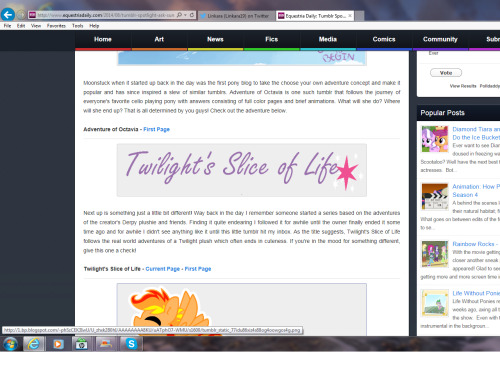Refresh the page with the reload icon
This screenshot has height=375, width=500.
click(x=192, y=15)
